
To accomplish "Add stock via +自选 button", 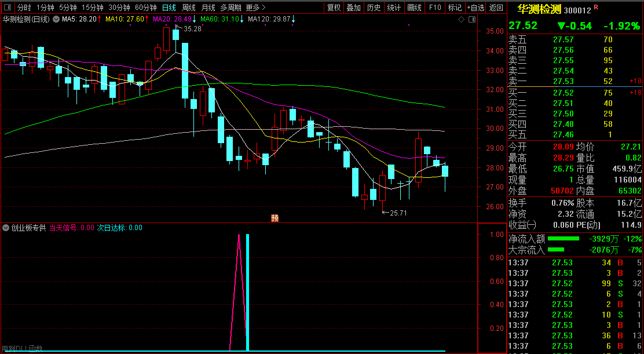I will (475, 8).
